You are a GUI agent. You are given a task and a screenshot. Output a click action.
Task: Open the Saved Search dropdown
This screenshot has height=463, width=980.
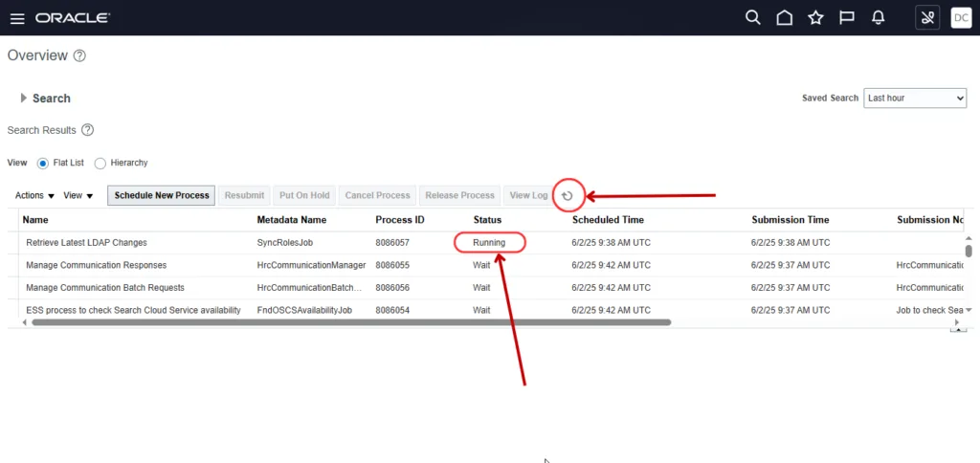click(915, 98)
